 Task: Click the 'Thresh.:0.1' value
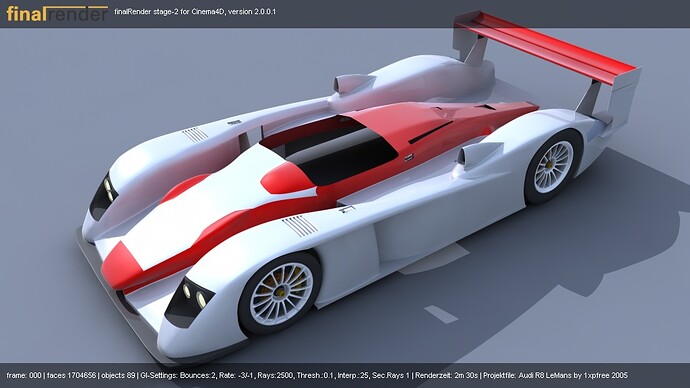click(x=315, y=375)
